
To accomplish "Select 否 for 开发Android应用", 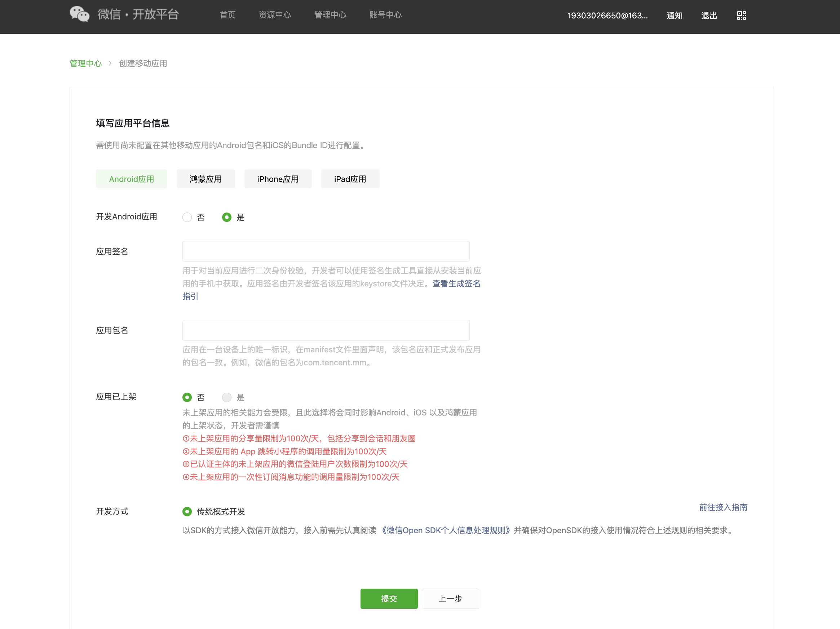I will pyautogui.click(x=187, y=217).
